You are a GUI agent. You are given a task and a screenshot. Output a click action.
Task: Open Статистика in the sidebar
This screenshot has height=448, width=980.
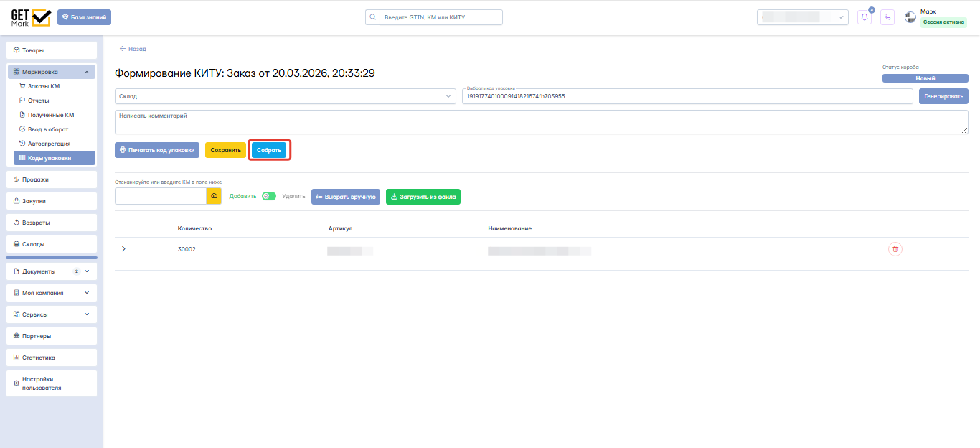tap(52, 358)
